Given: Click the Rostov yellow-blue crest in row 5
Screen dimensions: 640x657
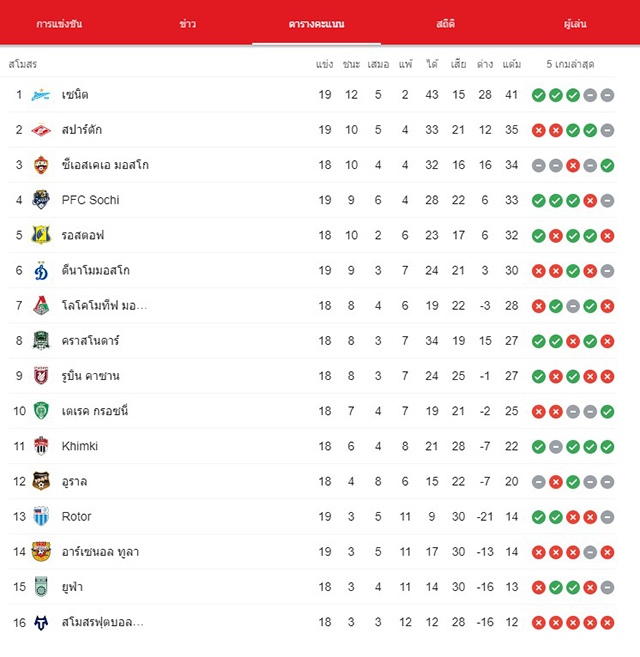Looking at the screenshot, I should tap(41, 235).
